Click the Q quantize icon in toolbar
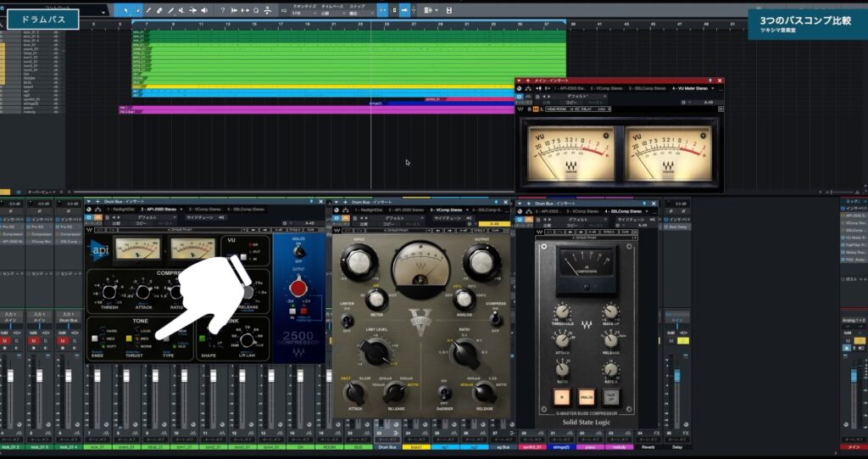Viewport: 868px width, 459px height. pyautogui.click(x=256, y=10)
